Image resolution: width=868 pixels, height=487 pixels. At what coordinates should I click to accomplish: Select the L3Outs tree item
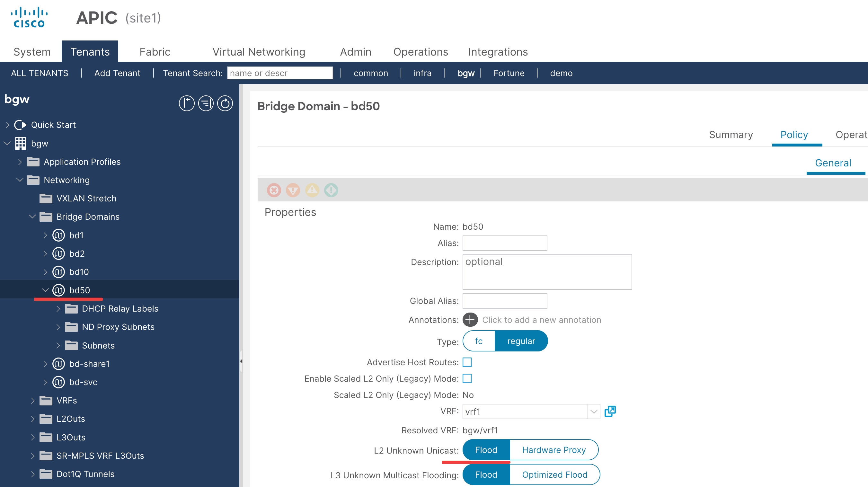point(71,438)
